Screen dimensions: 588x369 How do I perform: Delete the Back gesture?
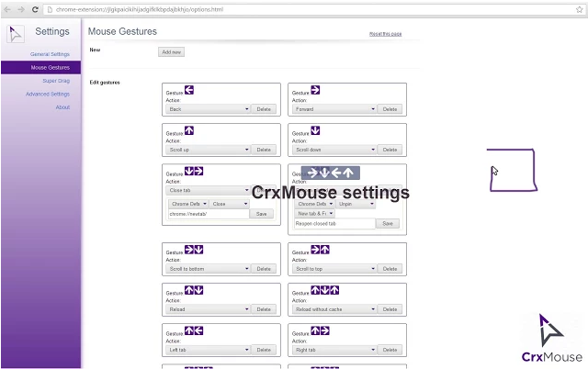264,109
